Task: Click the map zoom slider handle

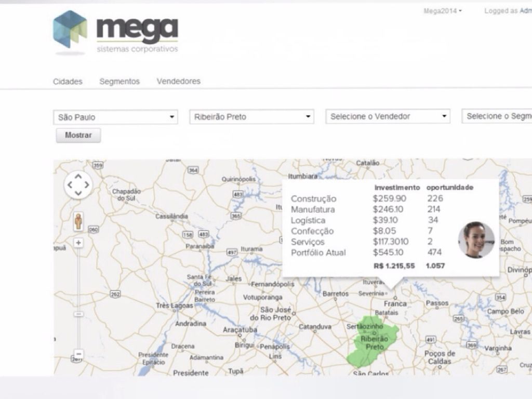Action: point(78,314)
